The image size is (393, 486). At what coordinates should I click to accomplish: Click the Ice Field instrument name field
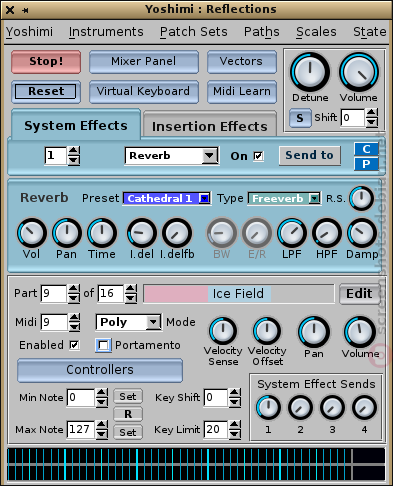(239, 294)
